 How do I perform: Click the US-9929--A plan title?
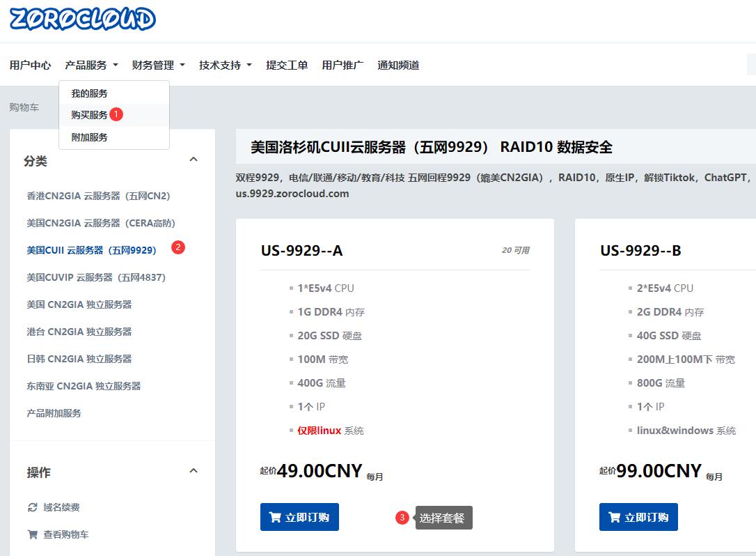pos(302,251)
